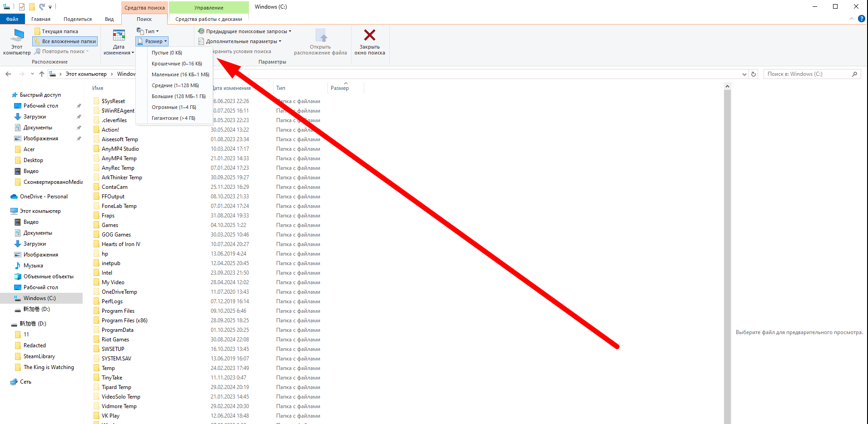Expand Previous search queries dropdown
The width and height of the screenshot is (868, 424).
(x=245, y=31)
